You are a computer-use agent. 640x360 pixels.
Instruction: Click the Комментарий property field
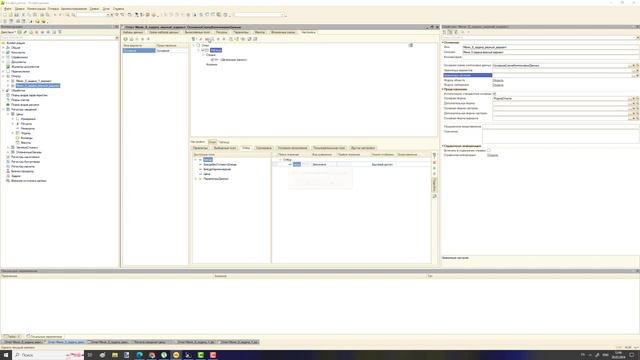[551, 57]
